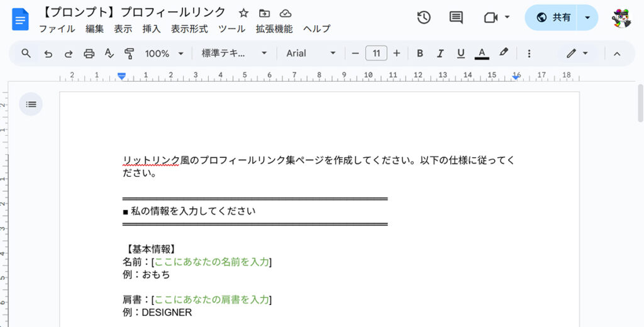The width and height of the screenshot is (644, 327).
Task: Open the ファイル menu
Action: pos(57,29)
